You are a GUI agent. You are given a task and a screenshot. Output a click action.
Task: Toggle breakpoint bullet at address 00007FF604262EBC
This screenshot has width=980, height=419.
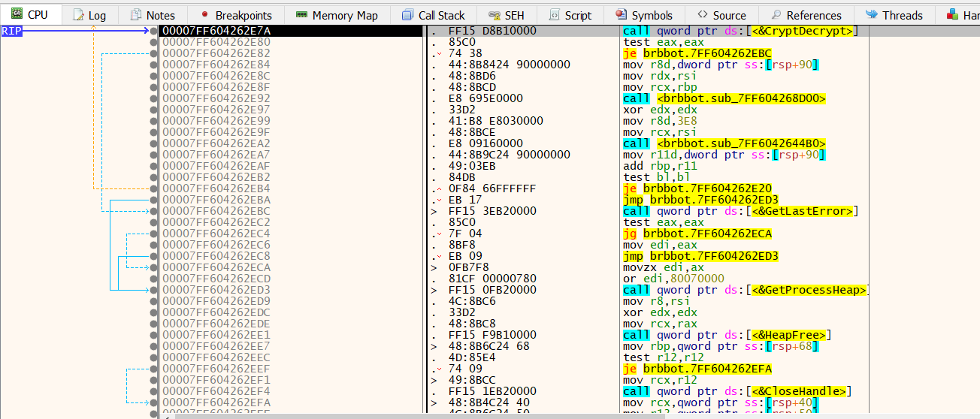153,211
